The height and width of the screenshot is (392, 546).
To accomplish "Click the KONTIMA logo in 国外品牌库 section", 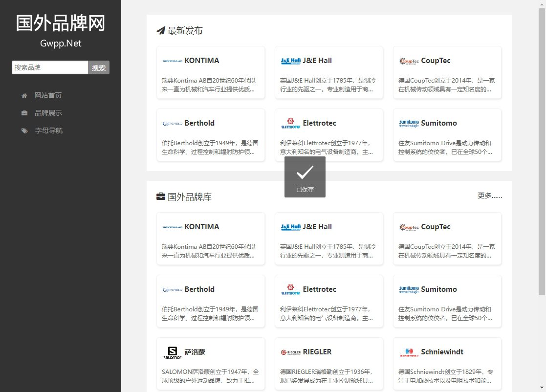I will point(173,227).
